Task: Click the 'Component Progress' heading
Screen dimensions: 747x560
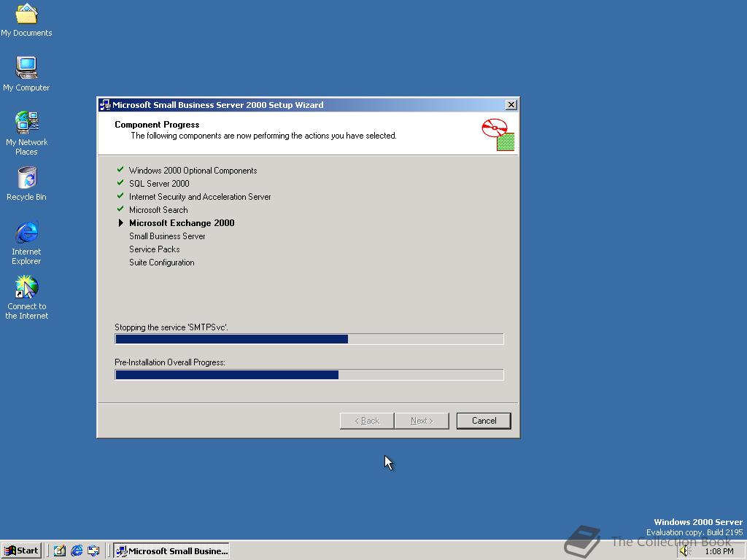Action: (x=157, y=124)
